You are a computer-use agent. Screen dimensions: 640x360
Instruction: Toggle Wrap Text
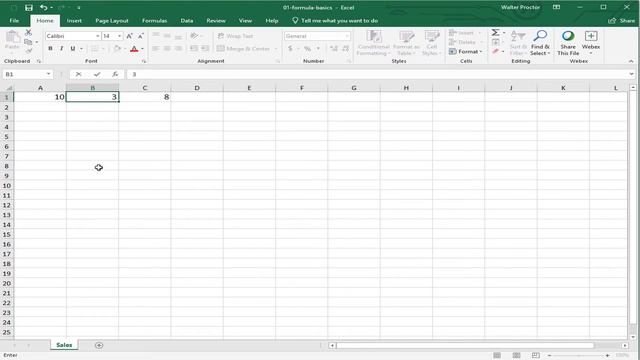pos(235,36)
